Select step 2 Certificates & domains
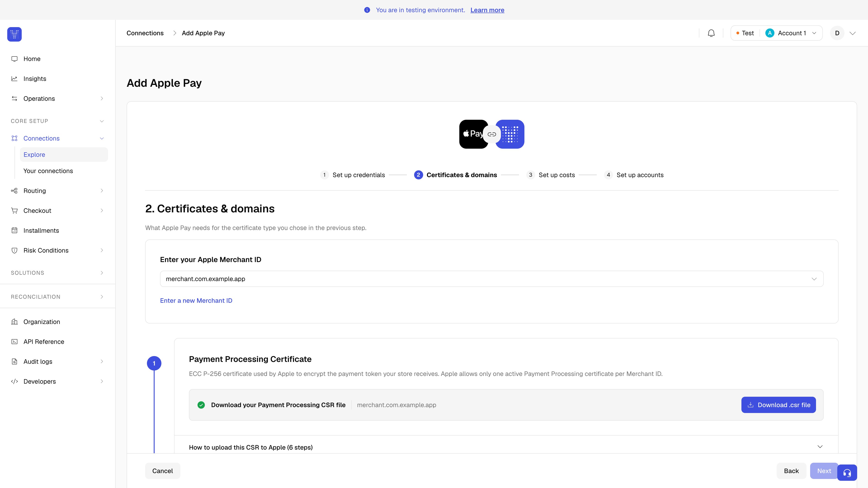868x488 pixels. tap(455, 175)
